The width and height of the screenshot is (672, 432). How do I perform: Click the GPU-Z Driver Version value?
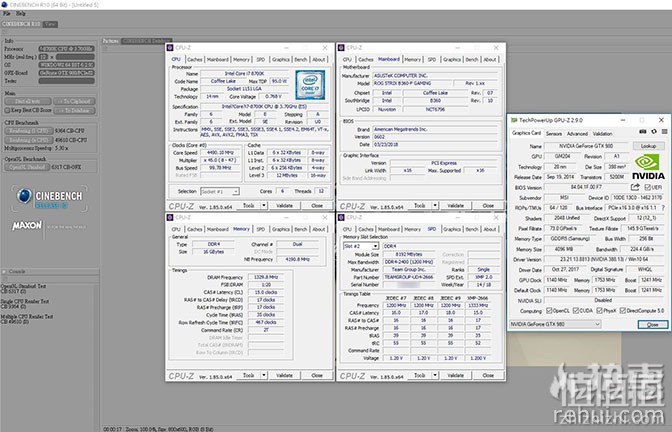604,259
